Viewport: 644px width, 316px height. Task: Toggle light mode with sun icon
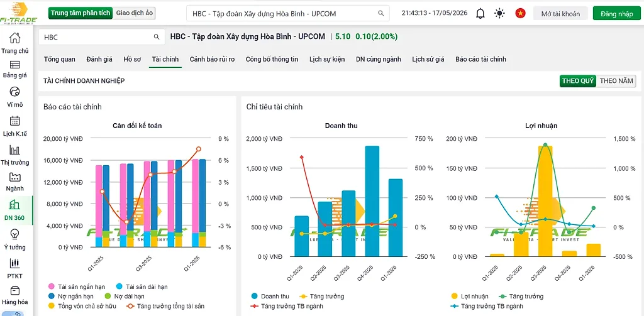pos(499,14)
